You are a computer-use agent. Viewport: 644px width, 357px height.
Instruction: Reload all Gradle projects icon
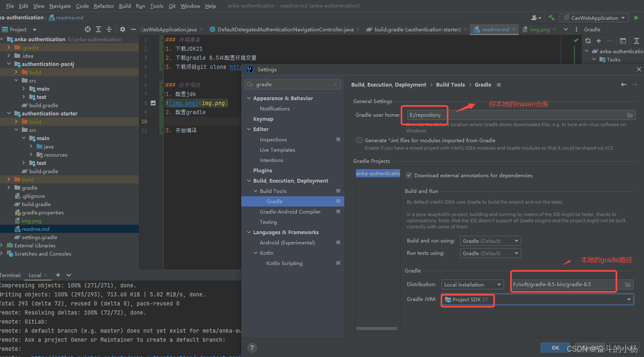click(x=588, y=41)
